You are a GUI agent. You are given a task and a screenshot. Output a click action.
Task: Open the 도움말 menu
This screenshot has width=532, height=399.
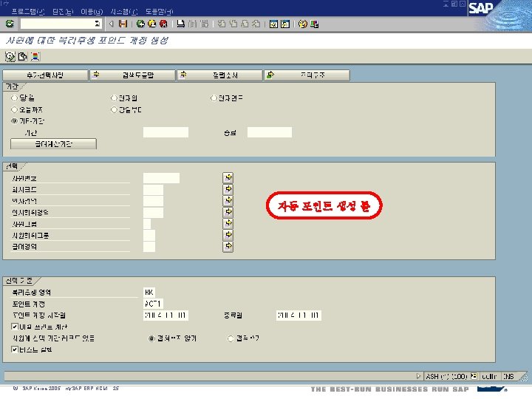click(x=159, y=12)
